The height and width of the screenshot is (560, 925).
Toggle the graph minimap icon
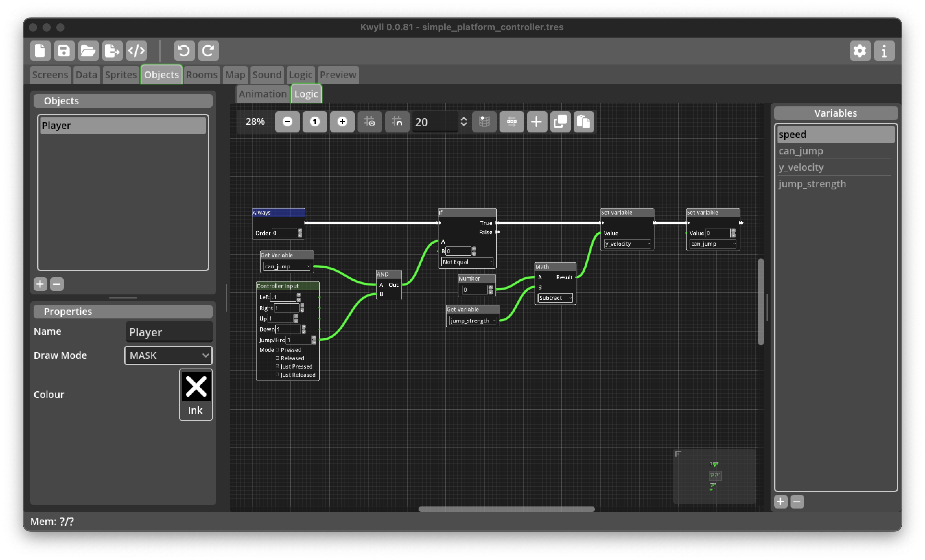[x=484, y=121]
